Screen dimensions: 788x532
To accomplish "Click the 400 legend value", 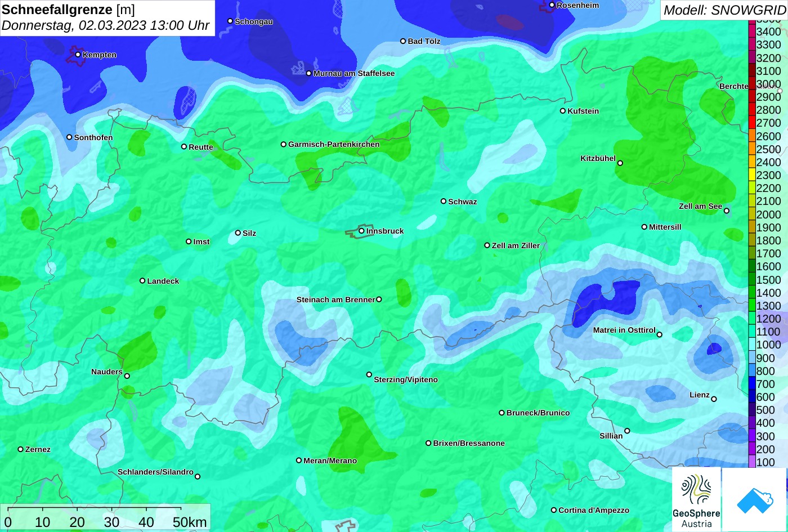I will click(x=765, y=423).
